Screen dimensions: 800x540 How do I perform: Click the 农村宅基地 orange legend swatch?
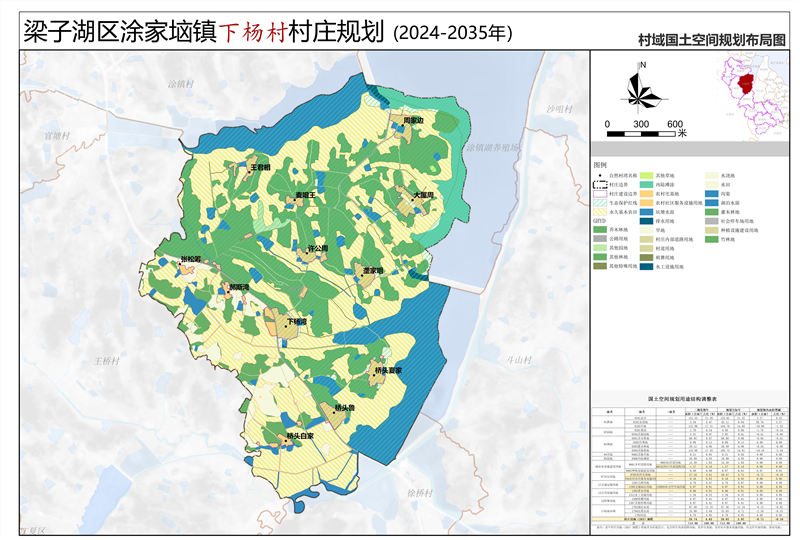coord(646,194)
